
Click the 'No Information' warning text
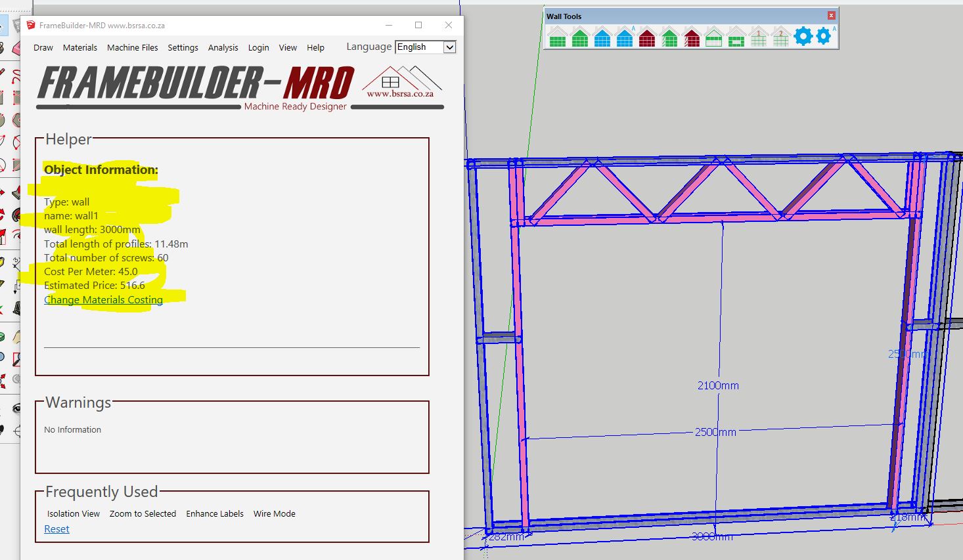tap(73, 430)
